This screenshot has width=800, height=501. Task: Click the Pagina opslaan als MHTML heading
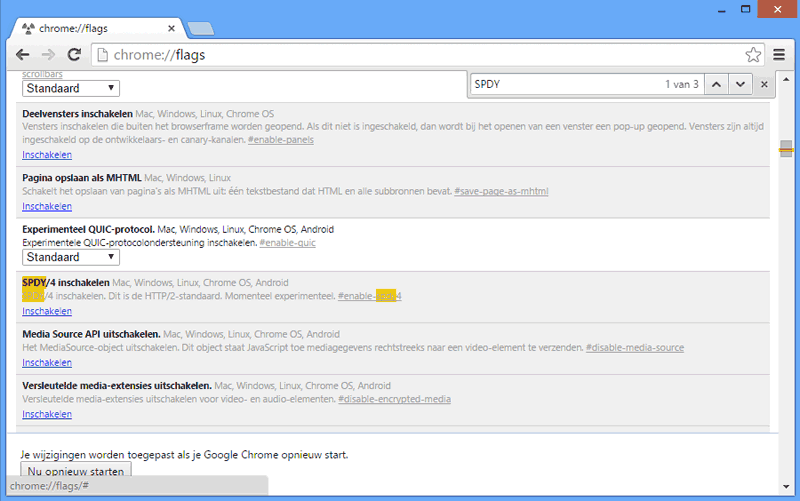pyautogui.click(x=82, y=178)
